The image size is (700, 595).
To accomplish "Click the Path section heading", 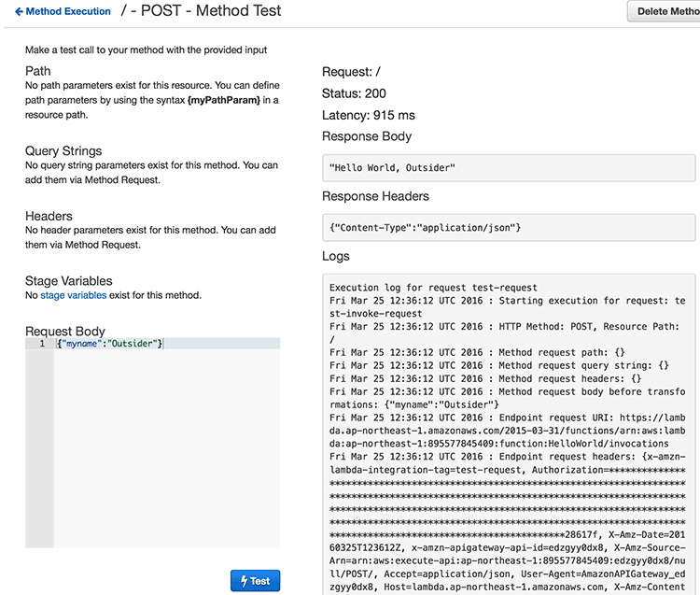I will (38, 71).
